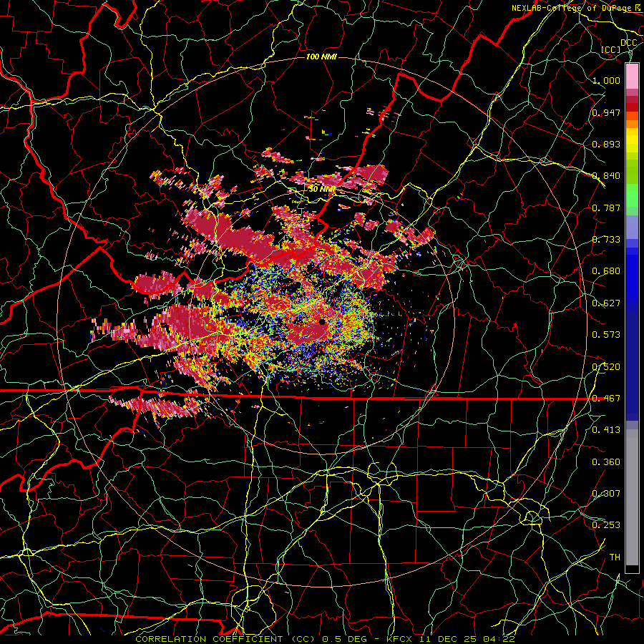Screen dimensions: 644x644
Task: Click the 100 NMI range ring label
Action: (321, 57)
